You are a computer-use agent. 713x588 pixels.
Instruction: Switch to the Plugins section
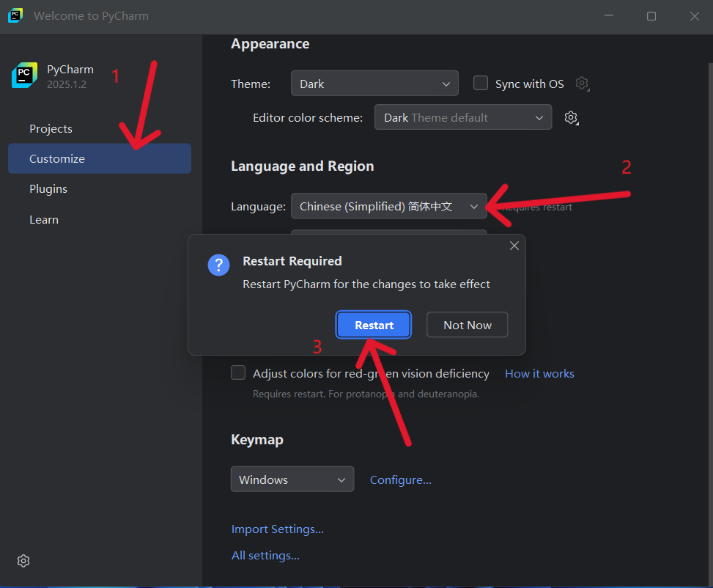[x=48, y=188]
